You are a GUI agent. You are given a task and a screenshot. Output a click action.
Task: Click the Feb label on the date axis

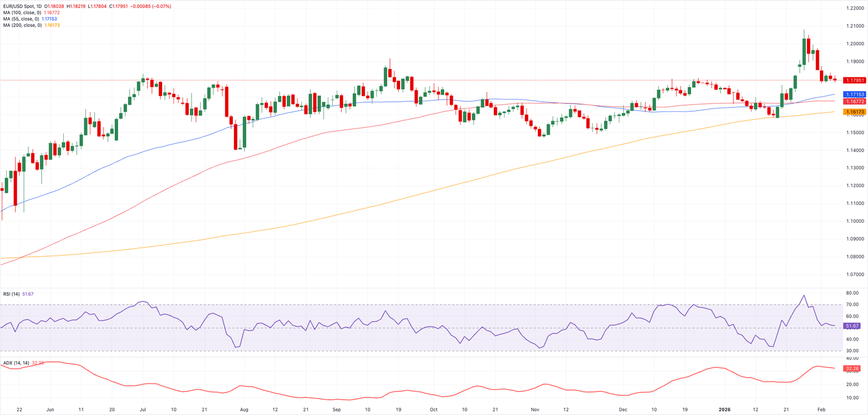coord(822,408)
